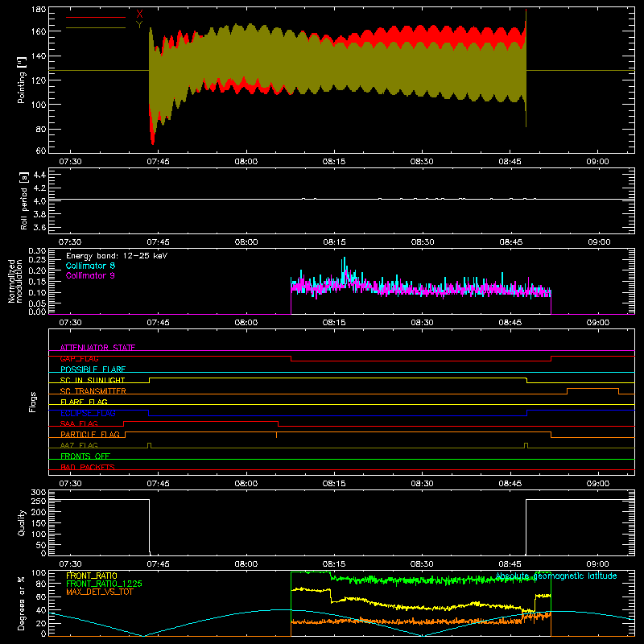Click the MAX_DET_VS_TOT legend label
The height and width of the screenshot is (644, 644).
(x=99, y=592)
